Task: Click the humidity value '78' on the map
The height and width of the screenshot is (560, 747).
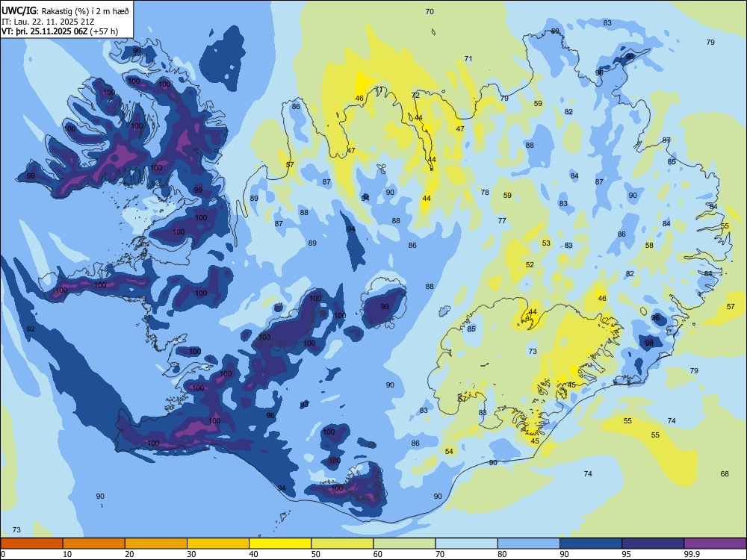Action: (485, 193)
